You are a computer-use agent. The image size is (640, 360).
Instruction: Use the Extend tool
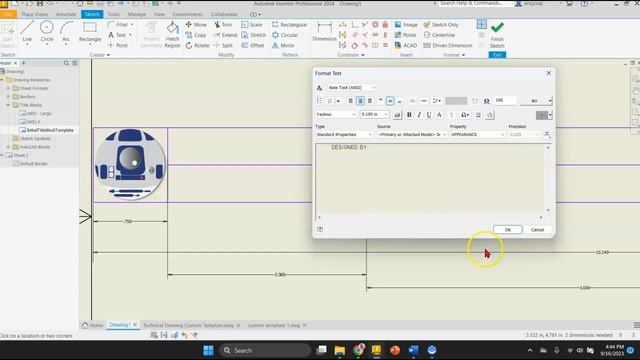225,35
